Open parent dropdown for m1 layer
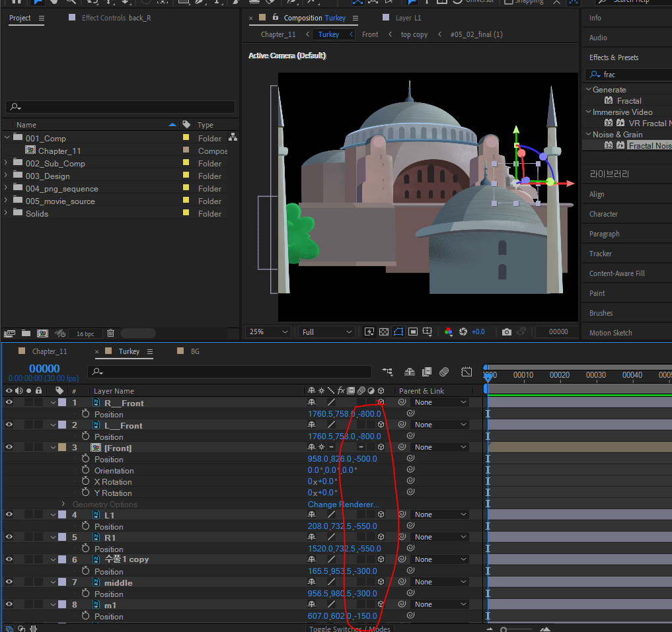Image resolution: width=672 pixels, height=632 pixels. [x=440, y=604]
